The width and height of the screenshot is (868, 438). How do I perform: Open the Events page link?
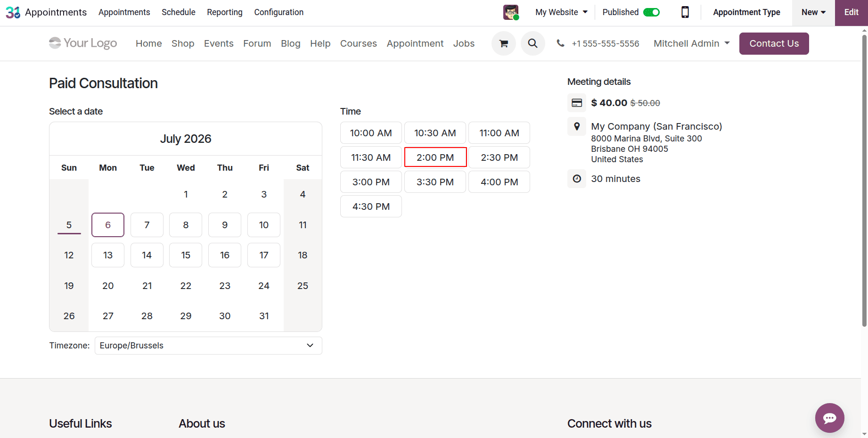219,43
